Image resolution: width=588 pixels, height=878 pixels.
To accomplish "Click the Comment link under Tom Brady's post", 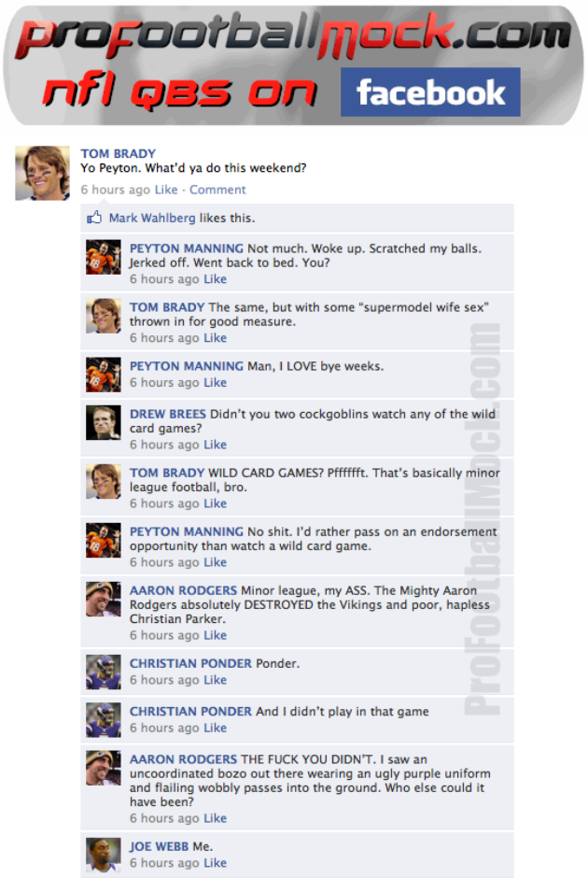I will click(x=217, y=190).
